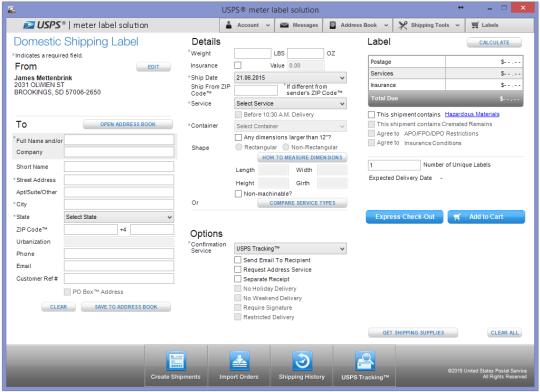Open the Hazardous Materials link

click(472, 114)
